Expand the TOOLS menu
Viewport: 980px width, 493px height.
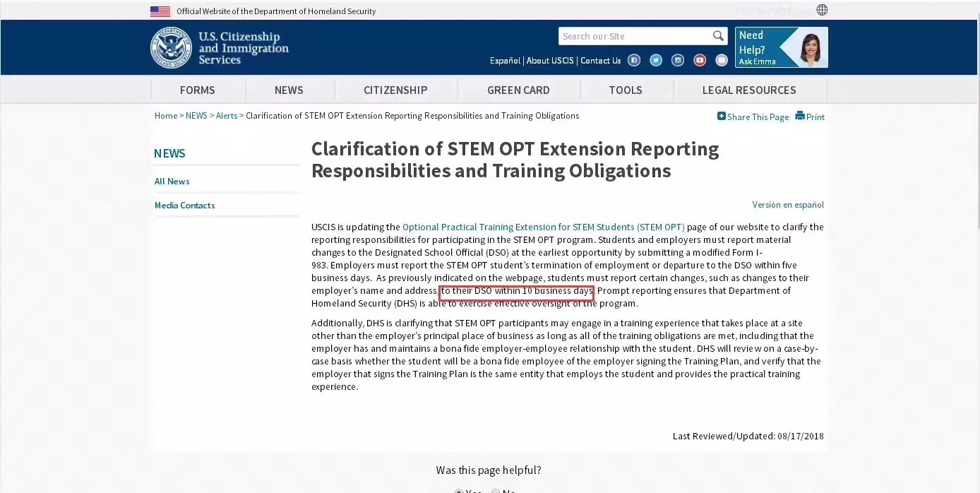pos(626,90)
